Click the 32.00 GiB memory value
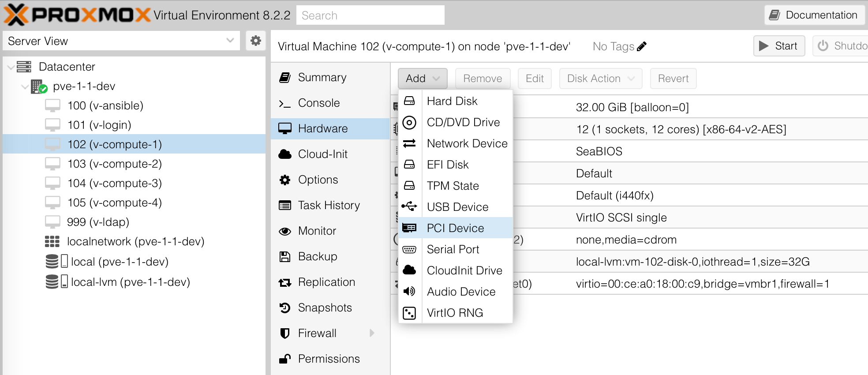 tap(632, 107)
